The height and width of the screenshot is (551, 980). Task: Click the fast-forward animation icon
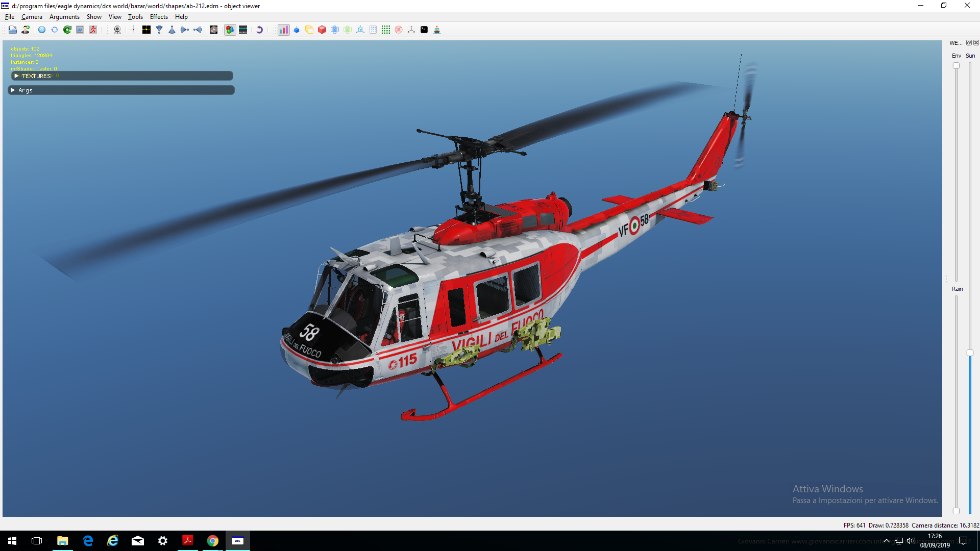(80, 30)
